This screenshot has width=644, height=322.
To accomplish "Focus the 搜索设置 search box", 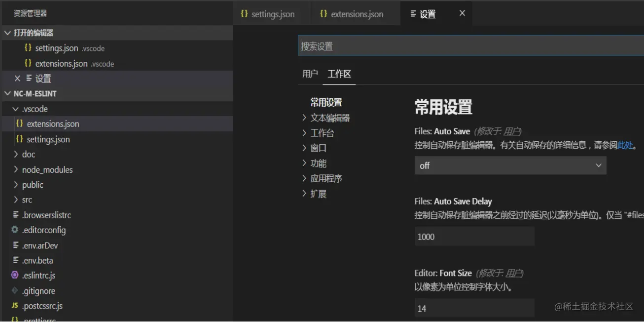I will pos(471,46).
